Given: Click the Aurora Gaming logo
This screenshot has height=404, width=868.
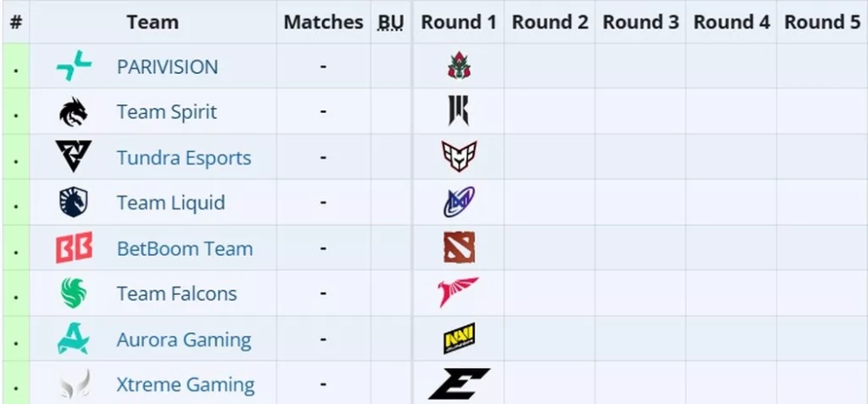Looking at the screenshot, I should click(x=74, y=339).
